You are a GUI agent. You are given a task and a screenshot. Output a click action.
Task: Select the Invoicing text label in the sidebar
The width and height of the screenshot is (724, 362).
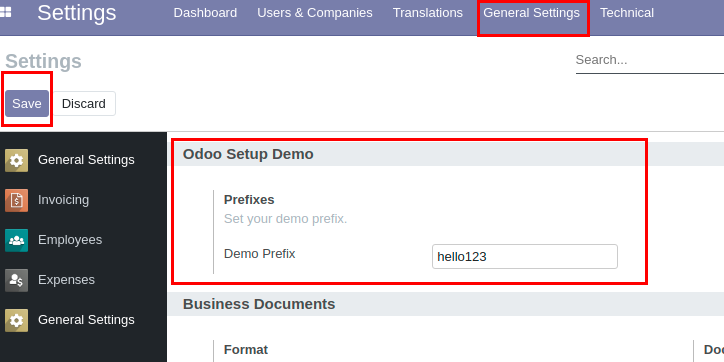[64, 200]
